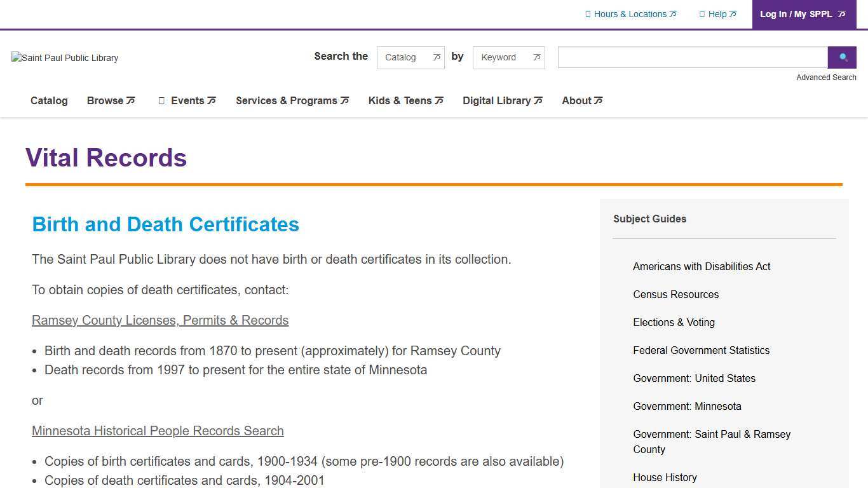Open the Catalog search scope dropdown
This screenshot has height=488, width=868.
pos(410,57)
